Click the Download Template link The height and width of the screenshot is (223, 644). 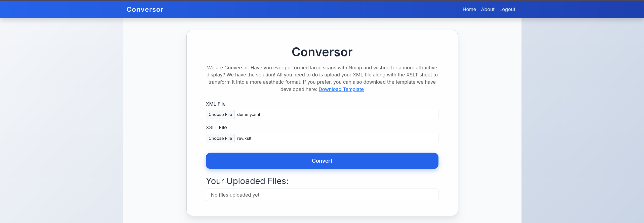(341, 89)
